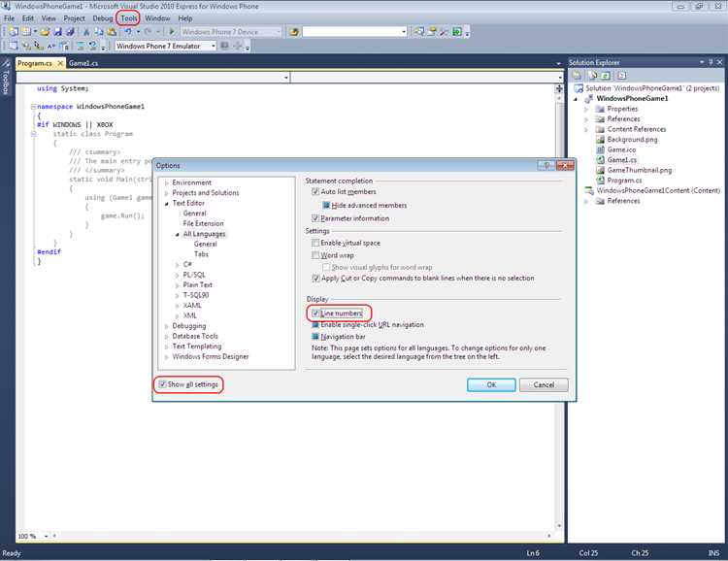Collapse the WindowsPhoneGame1 project node
Viewport: 728px width, 561px height.
click(x=576, y=99)
